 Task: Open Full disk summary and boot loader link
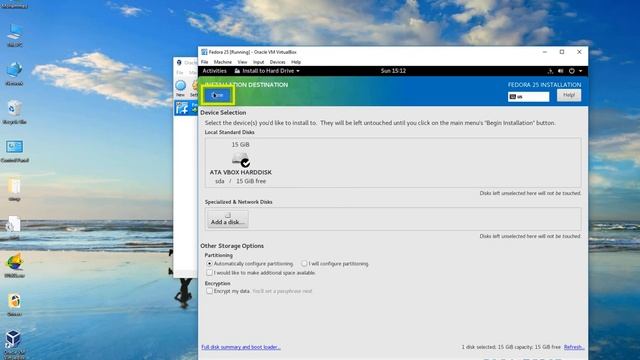click(x=241, y=347)
